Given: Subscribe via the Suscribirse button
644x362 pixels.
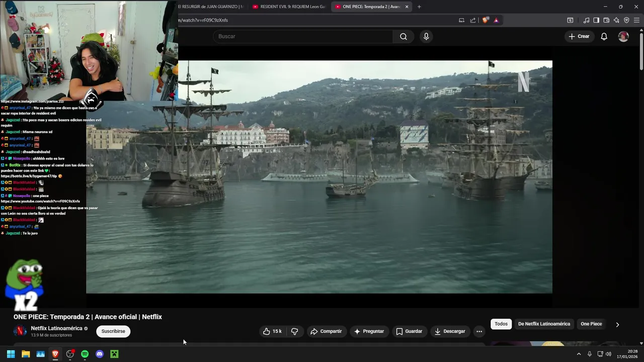Looking at the screenshot, I should (113, 331).
